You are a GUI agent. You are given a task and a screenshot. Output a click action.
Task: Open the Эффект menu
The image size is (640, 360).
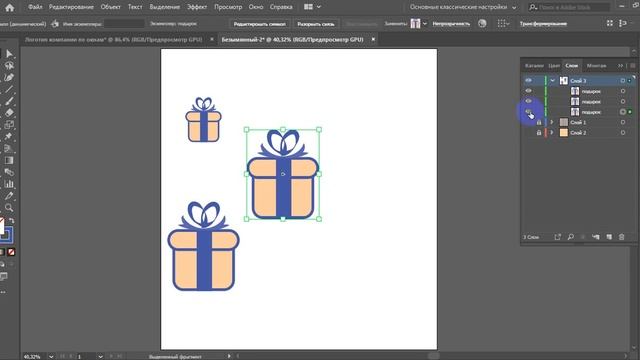197,7
